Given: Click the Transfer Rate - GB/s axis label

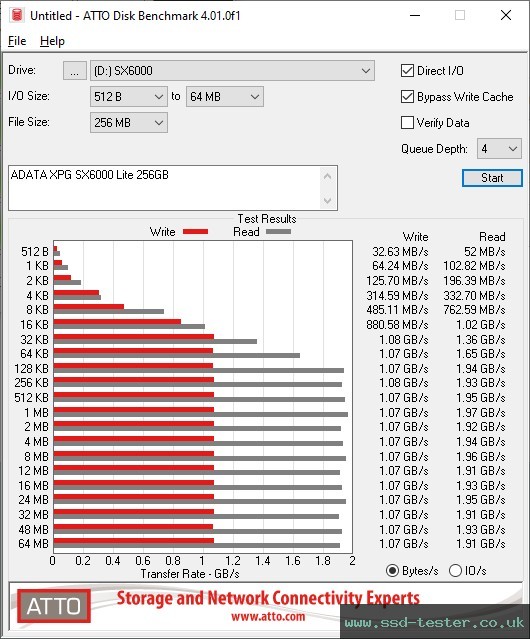Looking at the screenshot, I should [x=190, y=574].
